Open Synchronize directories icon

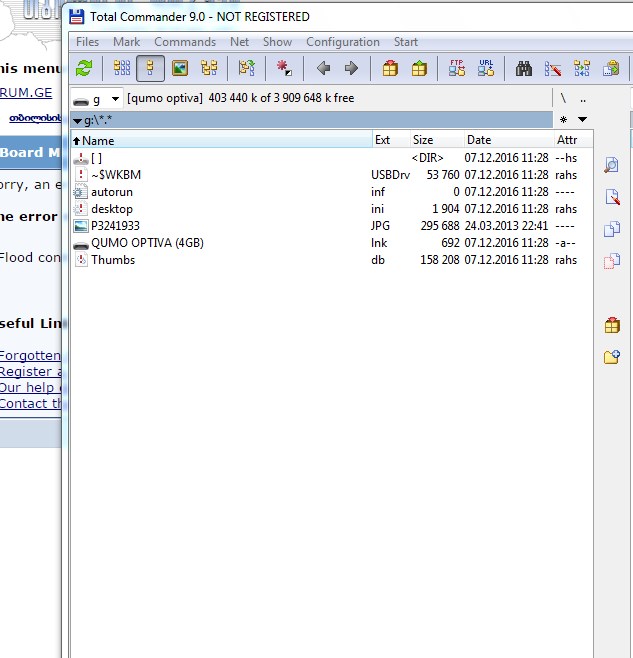click(582, 68)
